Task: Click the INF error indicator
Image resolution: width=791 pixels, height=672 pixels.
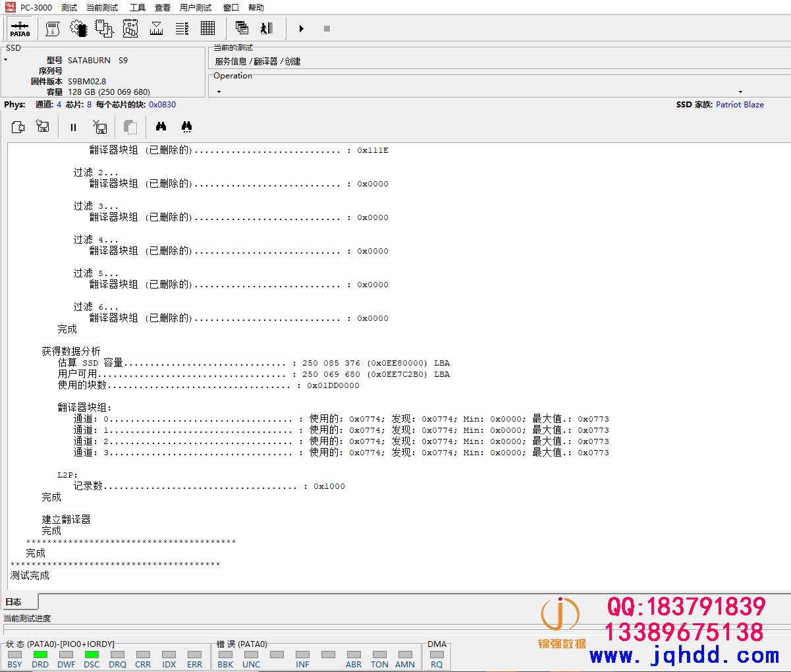Action: point(303,655)
